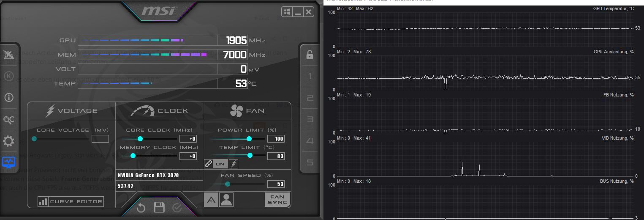This screenshot has height=220, width=644.
Task: Click the NVIDIA GeForce RTX 3070 label
Action: pos(148,175)
